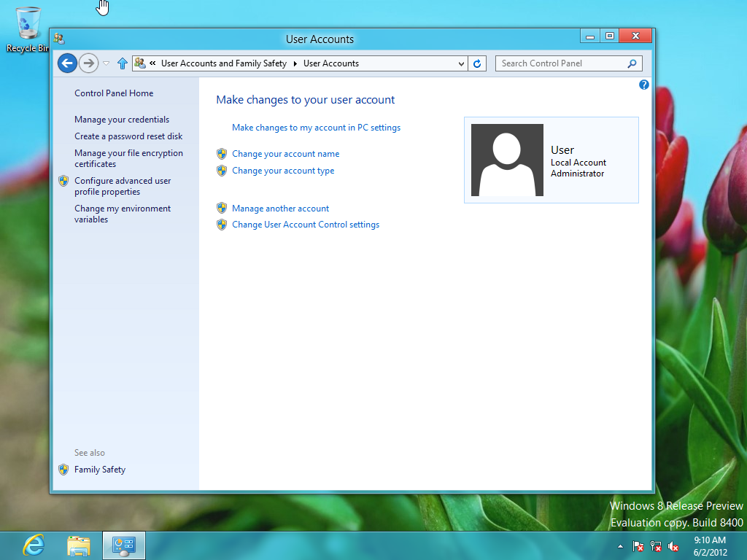
Task: Click the Help question mark icon
Action: tap(643, 85)
